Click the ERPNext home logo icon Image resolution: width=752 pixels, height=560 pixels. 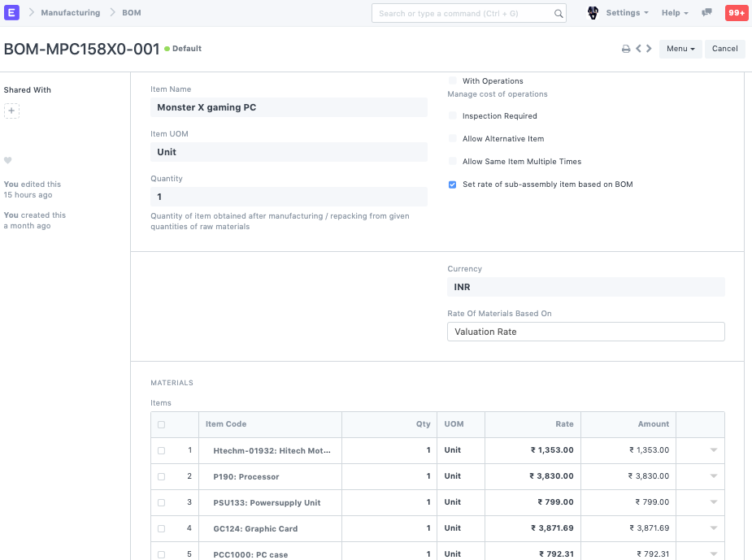point(12,13)
